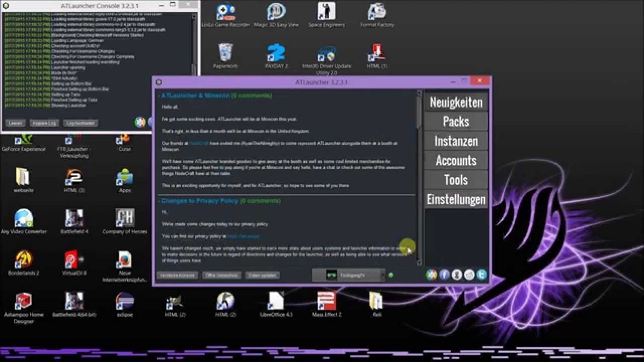Viewport: 644px width, 362px height.
Task: Open the Einstellungen tab
Action: click(x=456, y=200)
